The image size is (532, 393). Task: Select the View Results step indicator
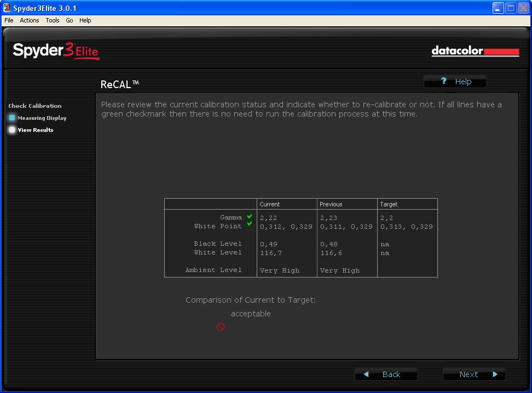click(x=12, y=130)
